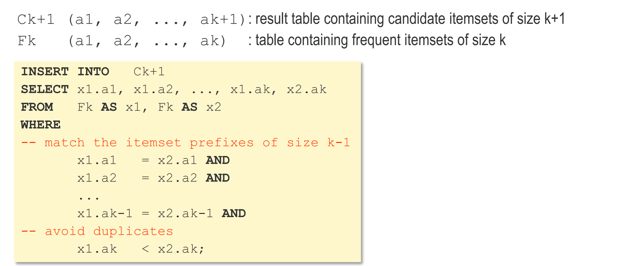Image resolution: width=644 pixels, height=266 pixels.
Task: Click the INSERT INTO keyword
Action: [x=65, y=71]
